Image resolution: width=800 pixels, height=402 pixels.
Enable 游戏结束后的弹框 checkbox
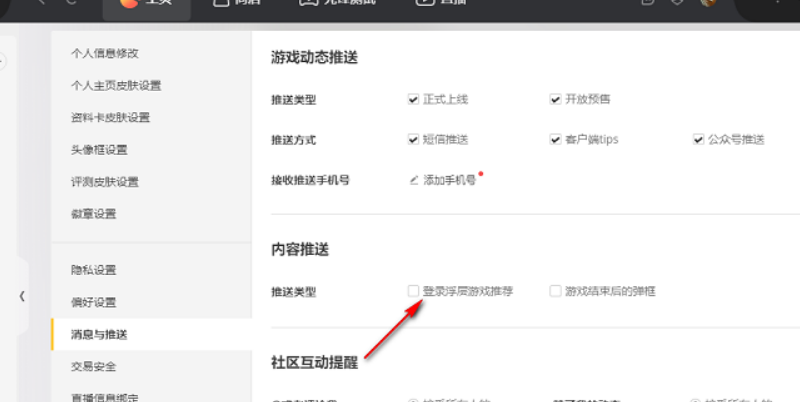click(x=555, y=291)
